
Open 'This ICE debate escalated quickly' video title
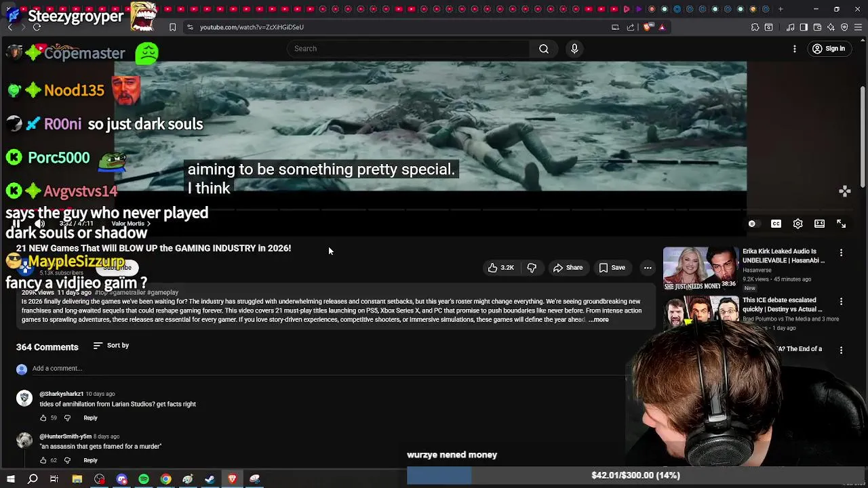click(782, 304)
